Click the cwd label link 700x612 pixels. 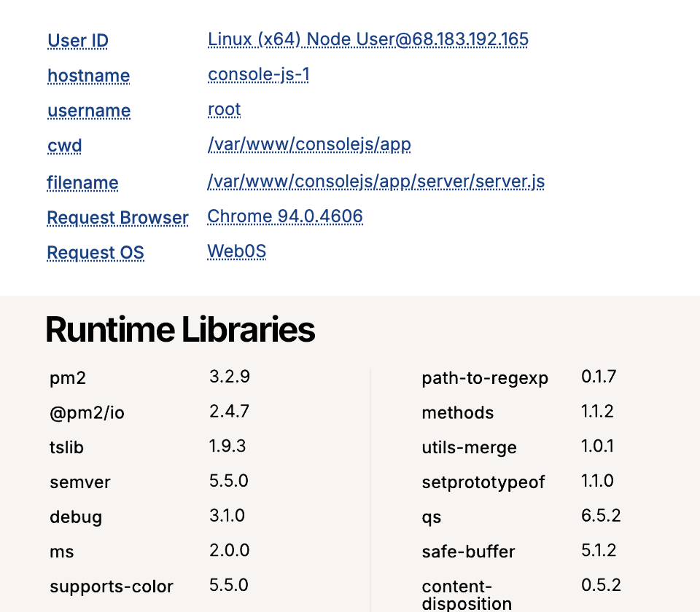tap(64, 146)
